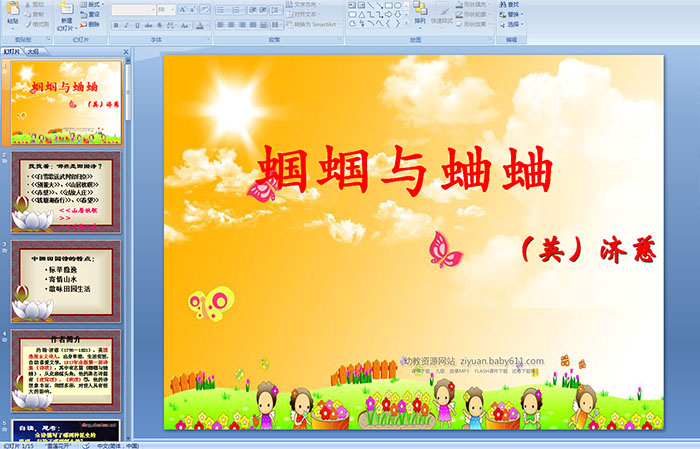
Task: Open the font size dropdown
Action: point(173,10)
